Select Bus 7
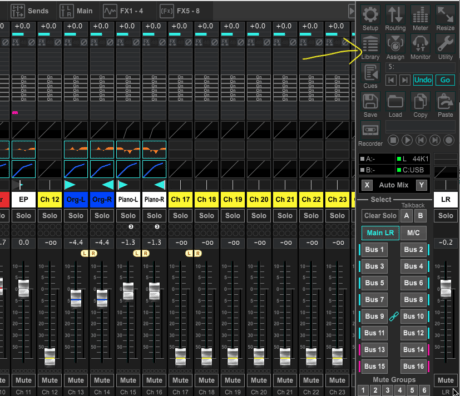460x396 pixels. [374, 300]
